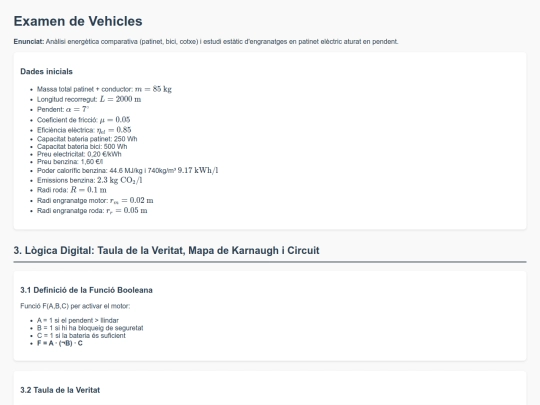
Task: Click the Examen de Vehicles title
Action: point(78,21)
